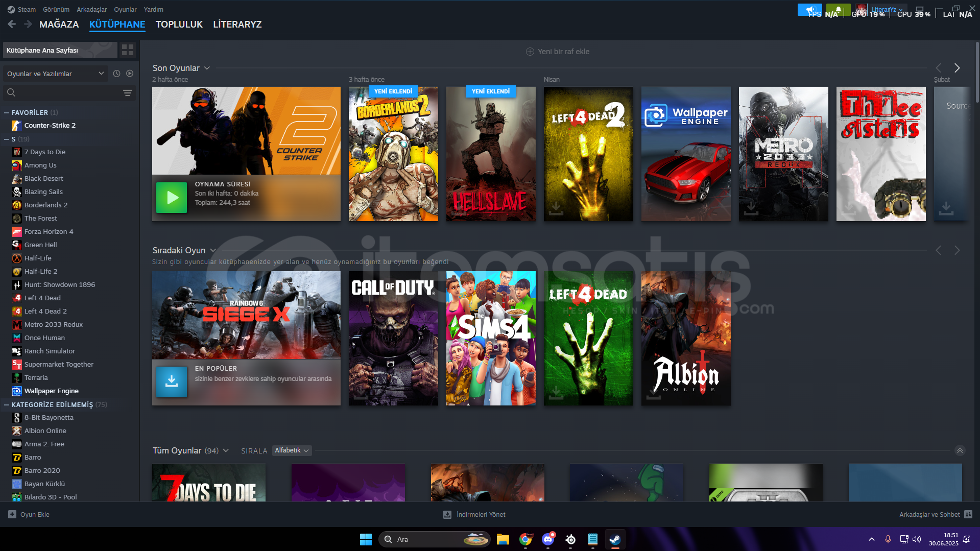The height and width of the screenshot is (551, 980).
Task: Switch to the MAĞAZA tab
Action: (59, 24)
